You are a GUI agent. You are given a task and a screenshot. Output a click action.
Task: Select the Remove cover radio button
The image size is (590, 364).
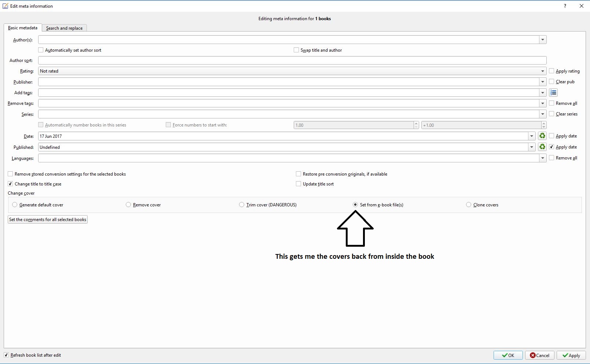128,205
